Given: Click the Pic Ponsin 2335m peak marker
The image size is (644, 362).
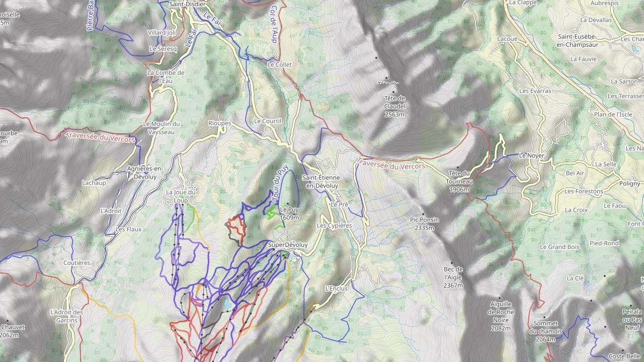Looking at the screenshot, I should click(423, 214).
